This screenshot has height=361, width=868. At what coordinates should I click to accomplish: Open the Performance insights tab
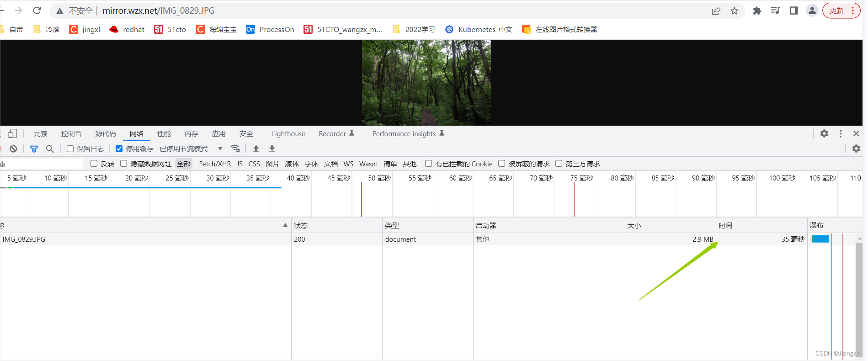click(408, 134)
